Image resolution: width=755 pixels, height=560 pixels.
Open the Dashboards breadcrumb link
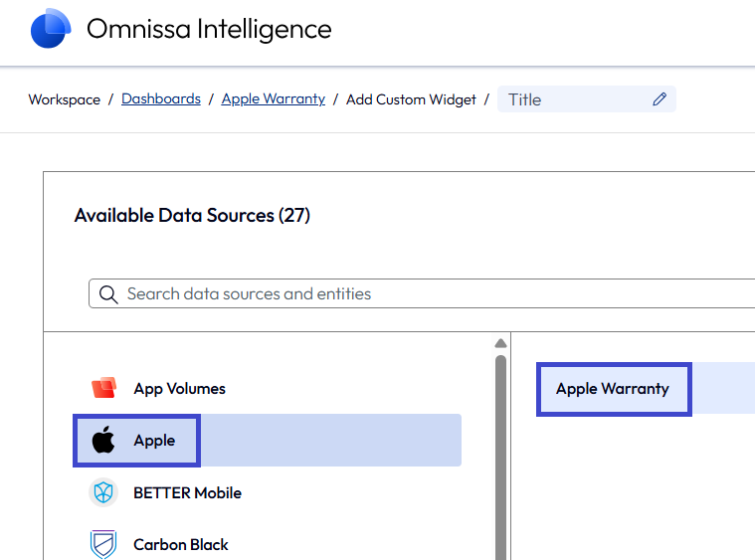pyautogui.click(x=161, y=98)
